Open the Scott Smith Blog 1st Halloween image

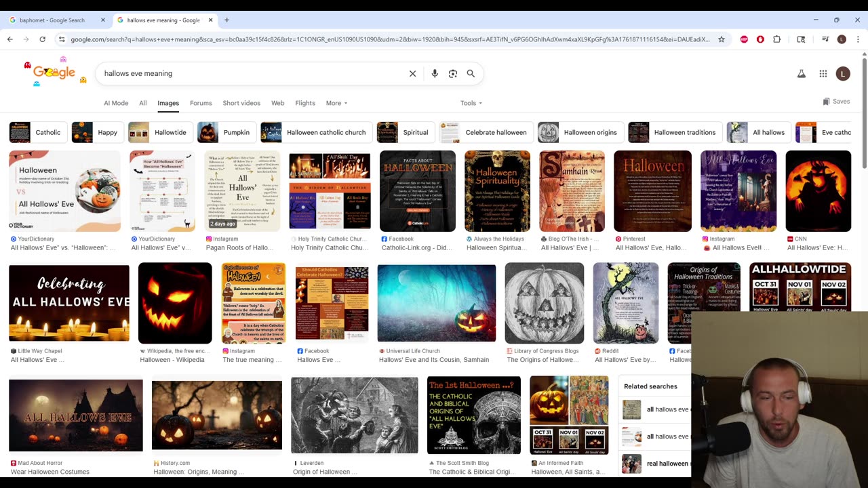[474, 415]
